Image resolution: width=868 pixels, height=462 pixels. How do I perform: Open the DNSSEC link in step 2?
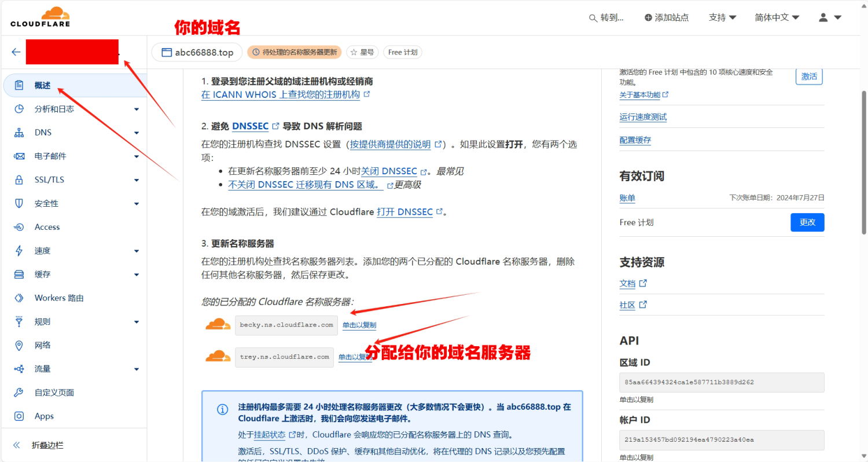[x=256, y=126]
